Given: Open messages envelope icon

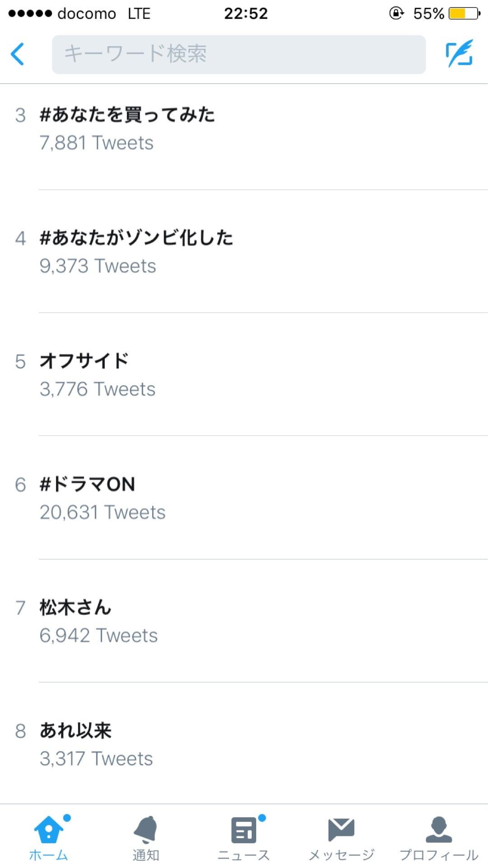Looking at the screenshot, I should point(341,830).
